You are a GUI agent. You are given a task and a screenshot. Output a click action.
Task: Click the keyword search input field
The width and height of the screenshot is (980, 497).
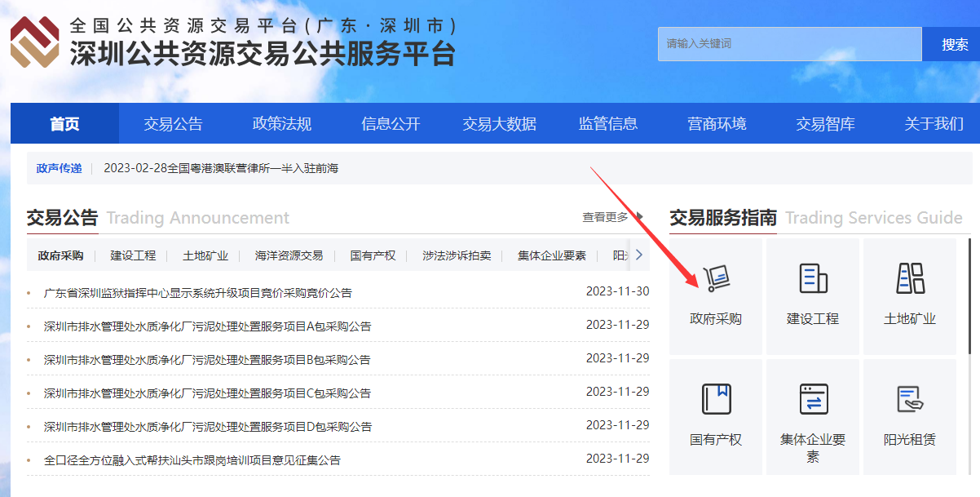click(x=789, y=44)
